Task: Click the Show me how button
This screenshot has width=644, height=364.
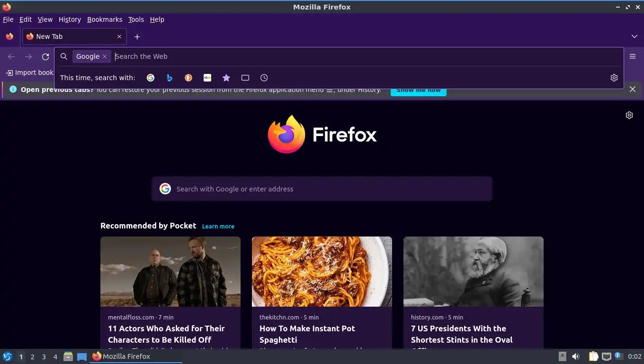Action: pos(419,90)
